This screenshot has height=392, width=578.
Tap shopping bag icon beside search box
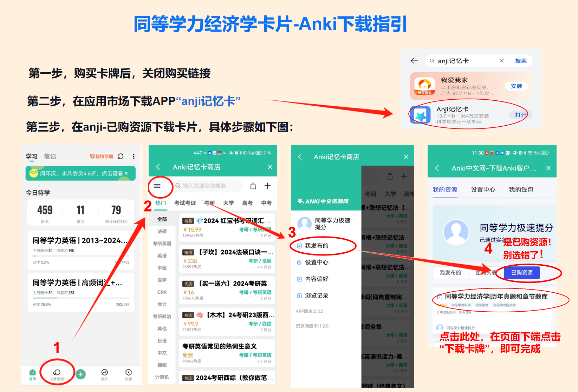pos(253,186)
